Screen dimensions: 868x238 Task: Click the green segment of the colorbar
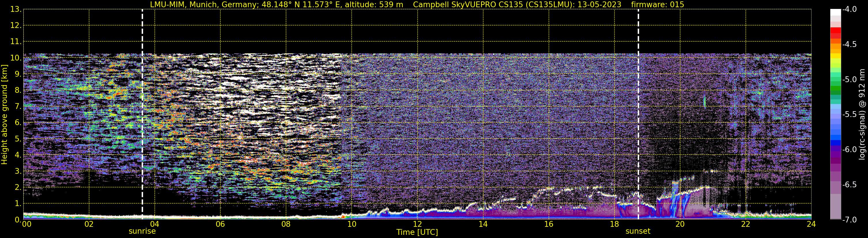(x=836, y=88)
